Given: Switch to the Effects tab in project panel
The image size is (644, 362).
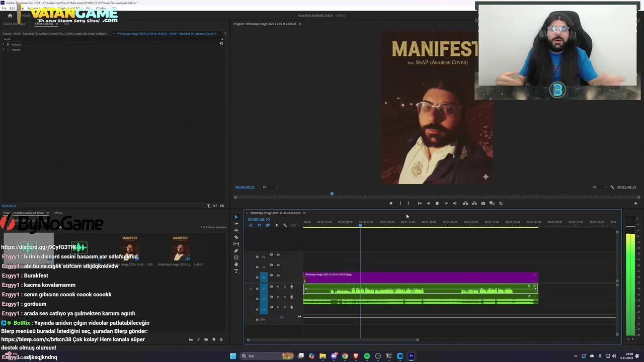Looking at the screenshot, I should 58,213.
